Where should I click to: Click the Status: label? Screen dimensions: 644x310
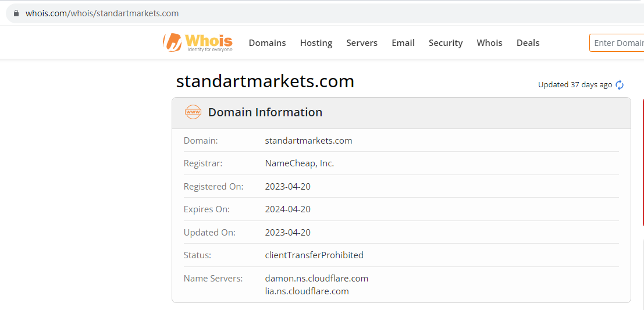pos(197,255)
